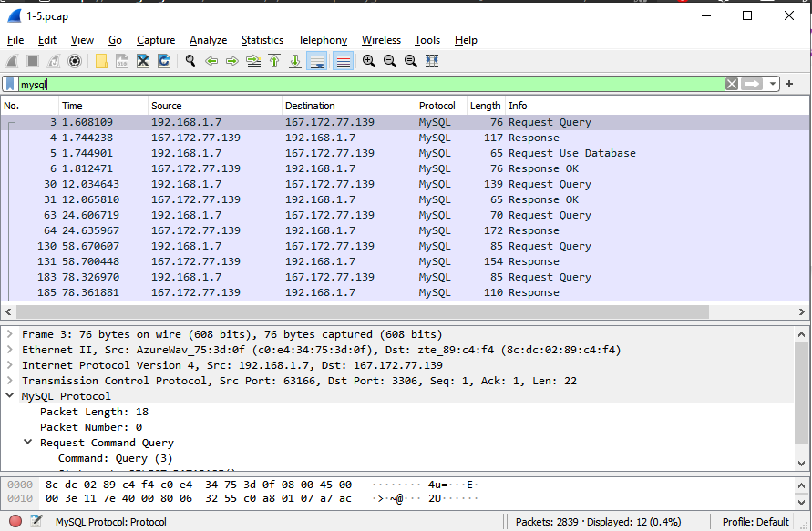Click the Restart current capture icon
Image resolution: width=812 pixels, height=531 pixels.
tap(54, 61)
